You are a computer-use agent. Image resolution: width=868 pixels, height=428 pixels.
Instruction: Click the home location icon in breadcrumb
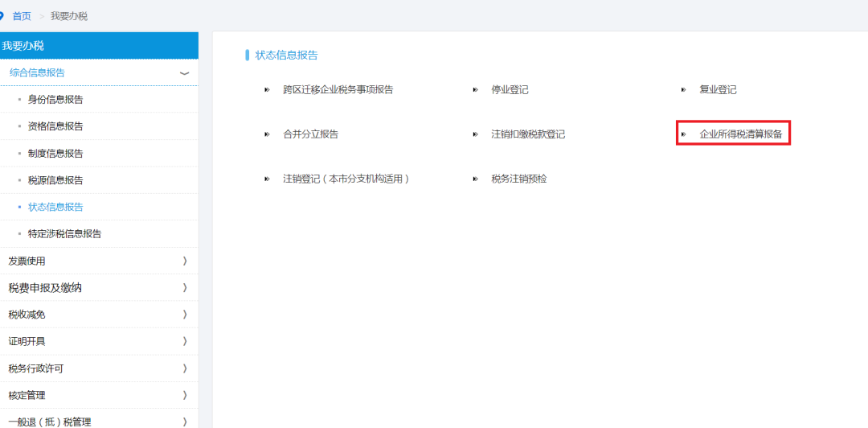(x=2, y=16)
